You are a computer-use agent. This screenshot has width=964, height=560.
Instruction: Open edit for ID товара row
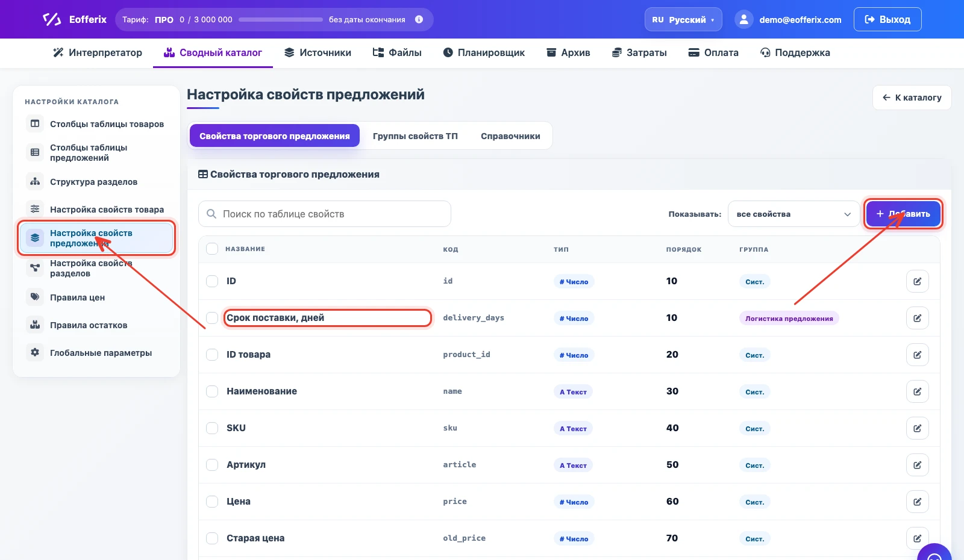tap(917, 355)
